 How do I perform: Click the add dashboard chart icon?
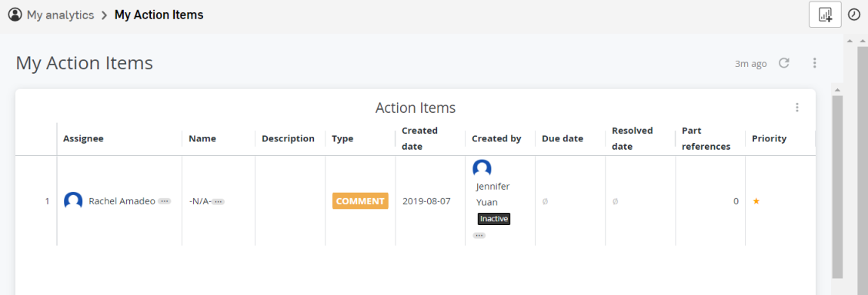(x=825, y=15)
